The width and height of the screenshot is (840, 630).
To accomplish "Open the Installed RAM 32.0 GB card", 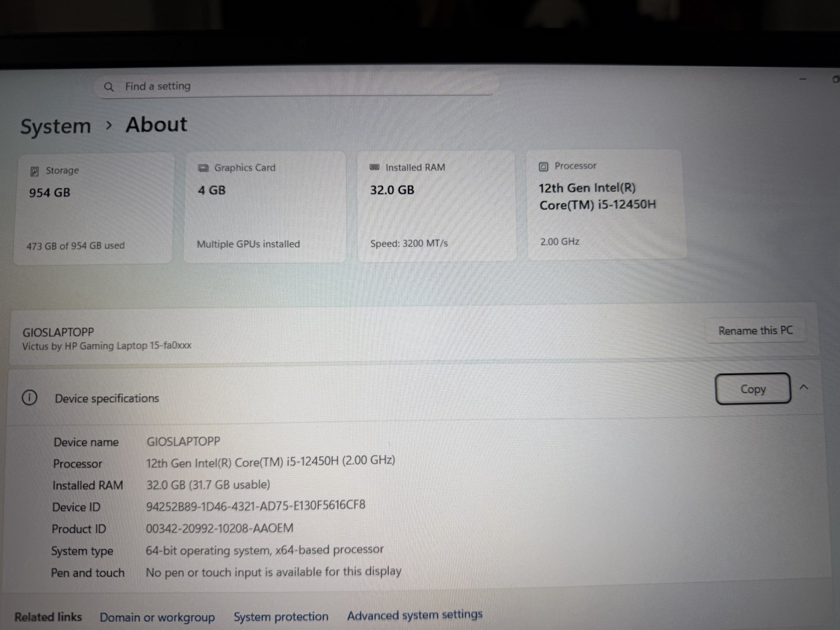I will pyautogui.click(x=437, y=205).
